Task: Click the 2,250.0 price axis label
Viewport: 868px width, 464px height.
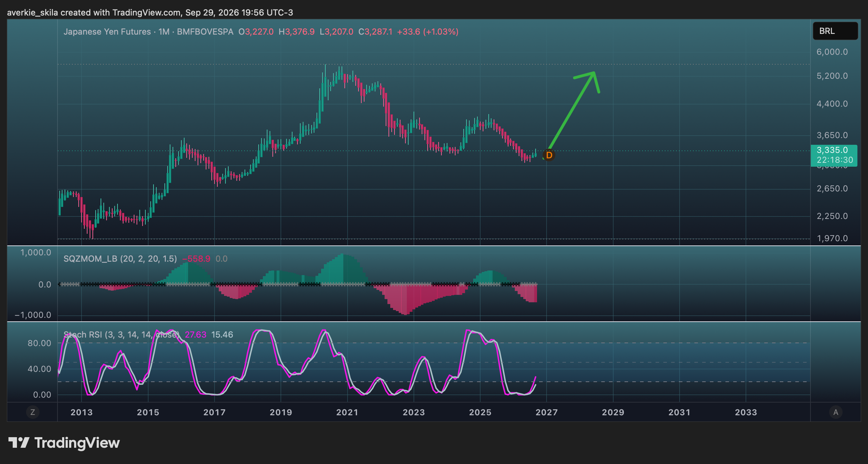Action: point(832,216)
